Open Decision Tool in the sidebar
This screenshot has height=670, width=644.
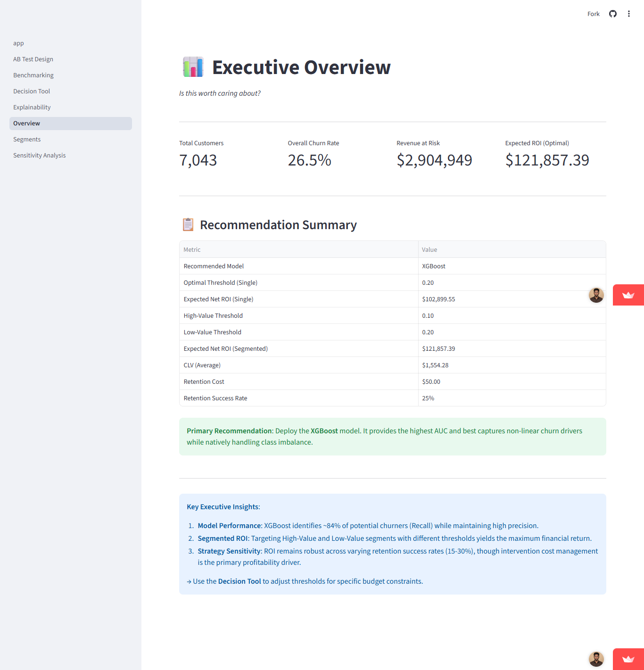71,91
